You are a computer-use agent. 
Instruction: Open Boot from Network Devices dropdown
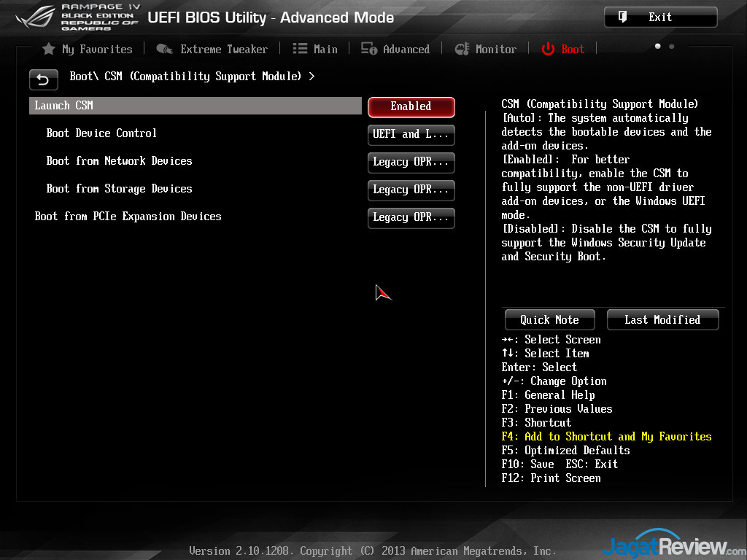[411, 162]
